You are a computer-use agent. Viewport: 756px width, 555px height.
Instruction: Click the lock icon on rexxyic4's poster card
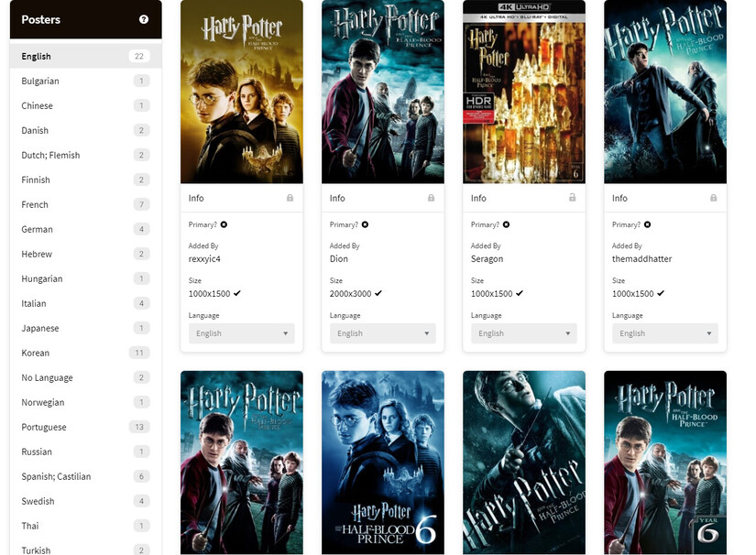pos(290,198)
